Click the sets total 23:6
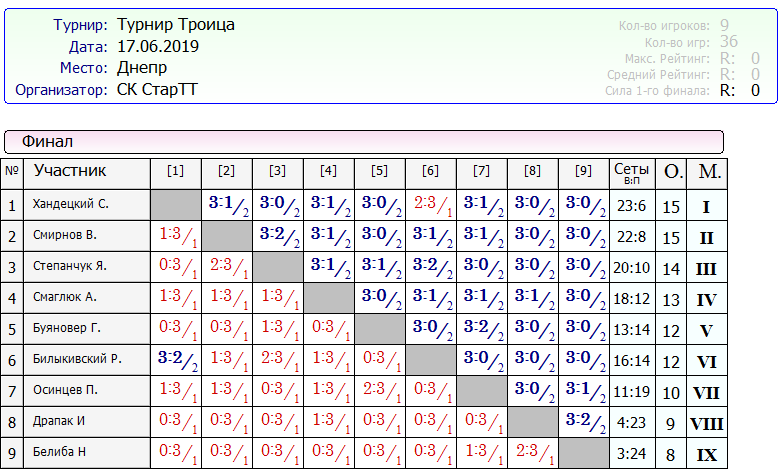Screen dimensions: 782x469 [x=631, y=205]
